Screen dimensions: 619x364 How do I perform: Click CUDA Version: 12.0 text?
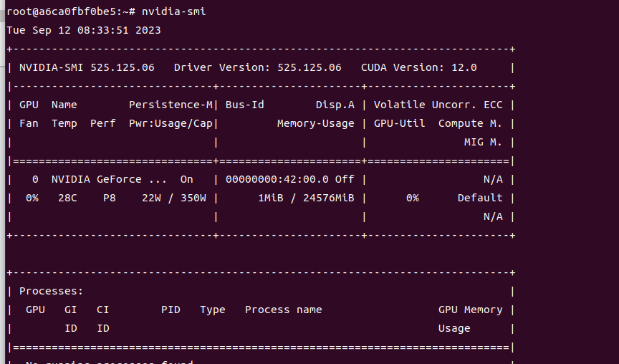coord(419,67)
